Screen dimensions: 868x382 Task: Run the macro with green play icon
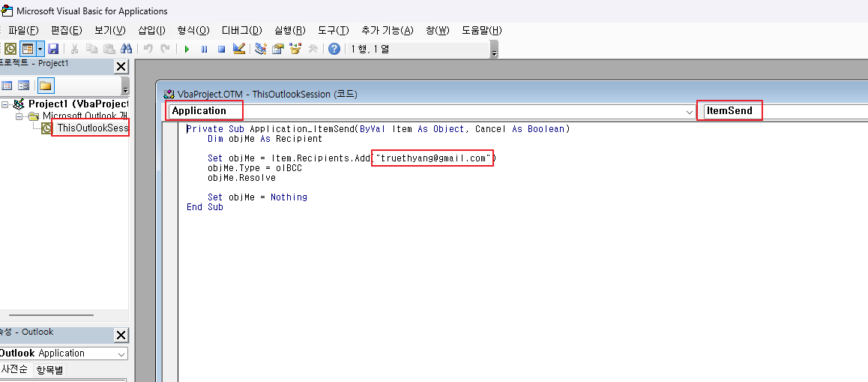click(x=187, y=49)
